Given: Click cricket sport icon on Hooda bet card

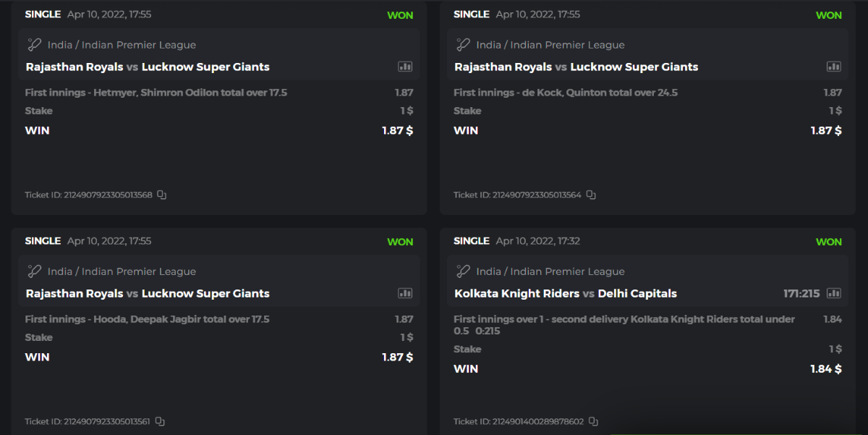Looking at the screenshot, I should coord(34,271).
